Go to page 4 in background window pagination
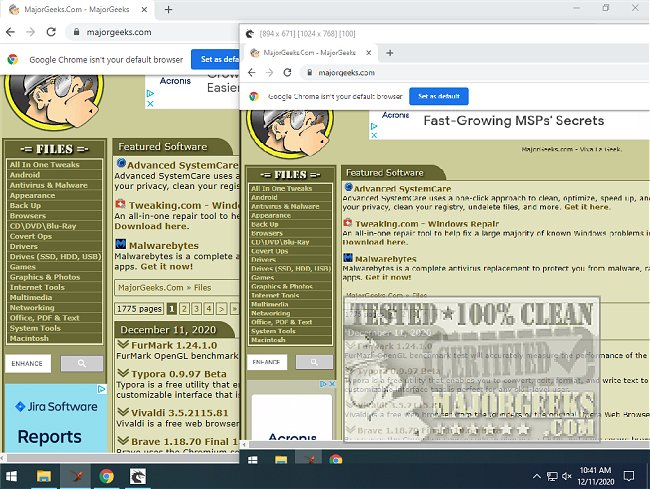 (x=209, y=308)
